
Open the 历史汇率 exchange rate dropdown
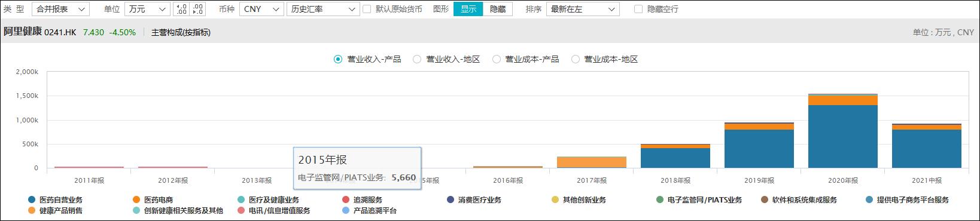pyautogui.click(x=322, y=9)
